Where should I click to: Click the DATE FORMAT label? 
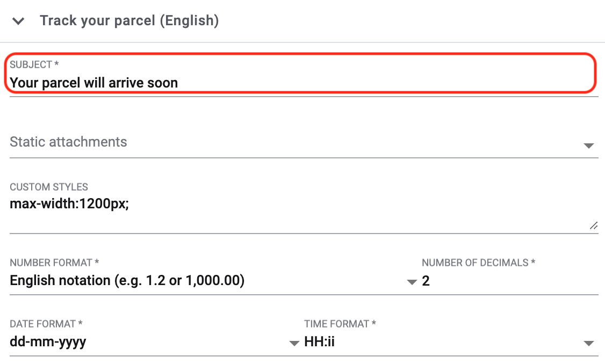[x=46, y=324]
